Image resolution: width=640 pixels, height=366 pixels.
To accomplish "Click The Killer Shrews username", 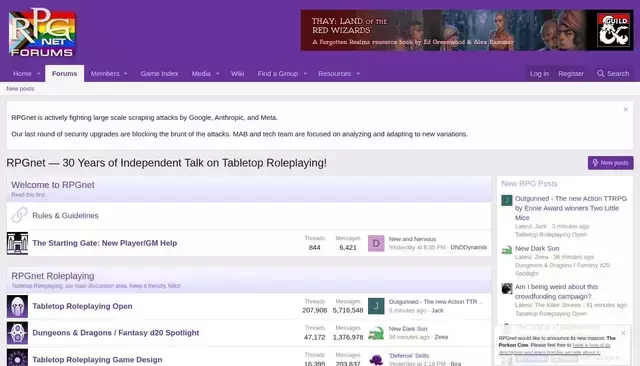I will 558,305.
